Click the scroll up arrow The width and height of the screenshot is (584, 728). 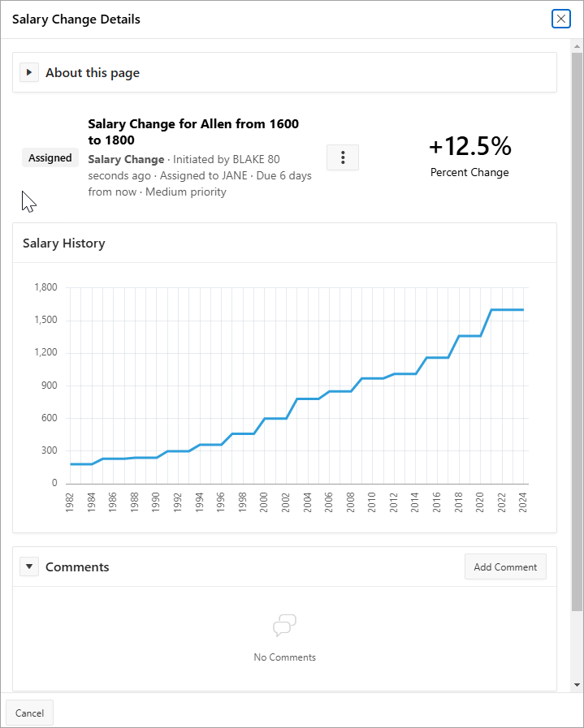tap(577, 48)
